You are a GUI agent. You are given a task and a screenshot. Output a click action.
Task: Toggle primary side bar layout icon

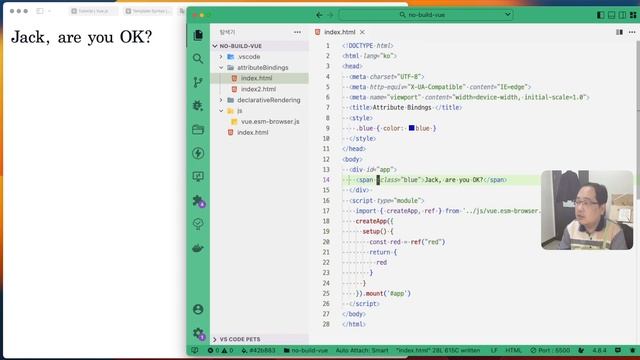pyautogui.click(x=600, y=15)
